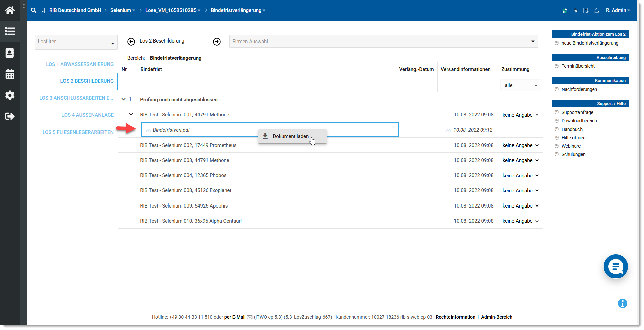
Task: Open the list menu icon in the sidebar
Action: (x=10, y=31)
